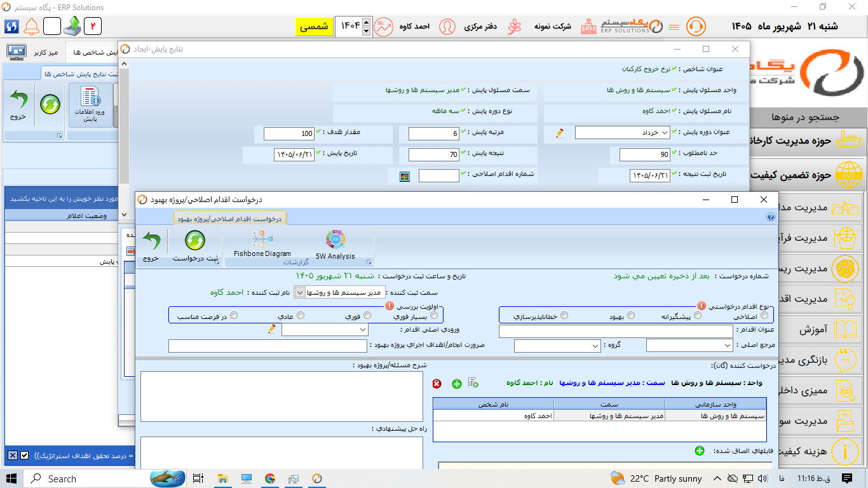Click the red remove requester icon

(x=437, y=383)
